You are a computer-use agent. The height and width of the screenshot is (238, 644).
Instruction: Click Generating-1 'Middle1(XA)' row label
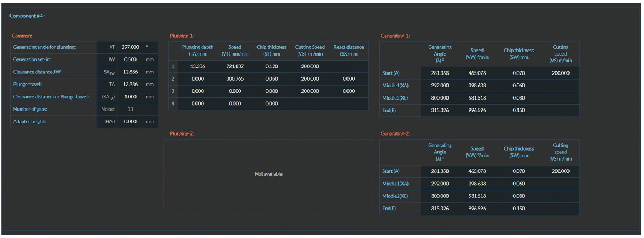[395, 86]
